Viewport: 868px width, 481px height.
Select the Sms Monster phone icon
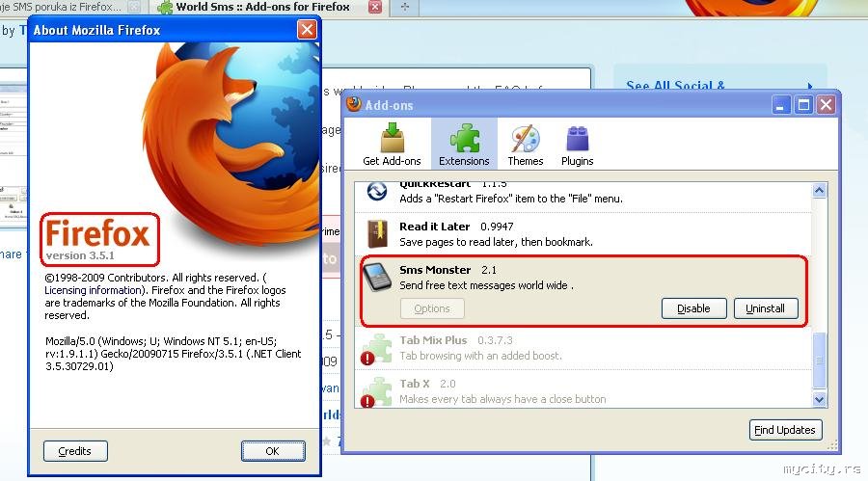click(377, 277)
